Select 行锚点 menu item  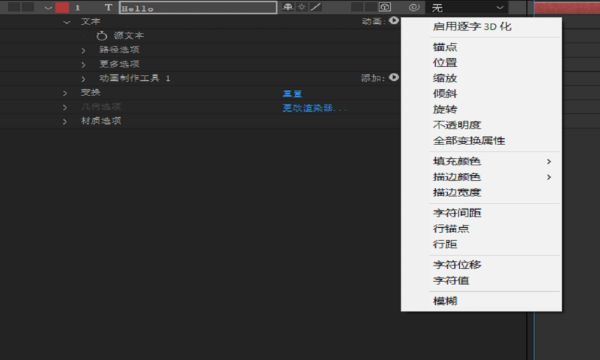coord(481,228)
